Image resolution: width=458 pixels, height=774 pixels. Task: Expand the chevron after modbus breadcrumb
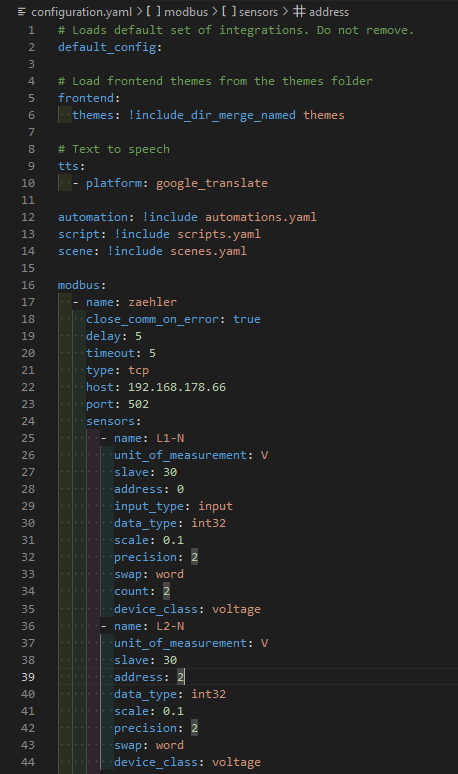pos(215,11)
